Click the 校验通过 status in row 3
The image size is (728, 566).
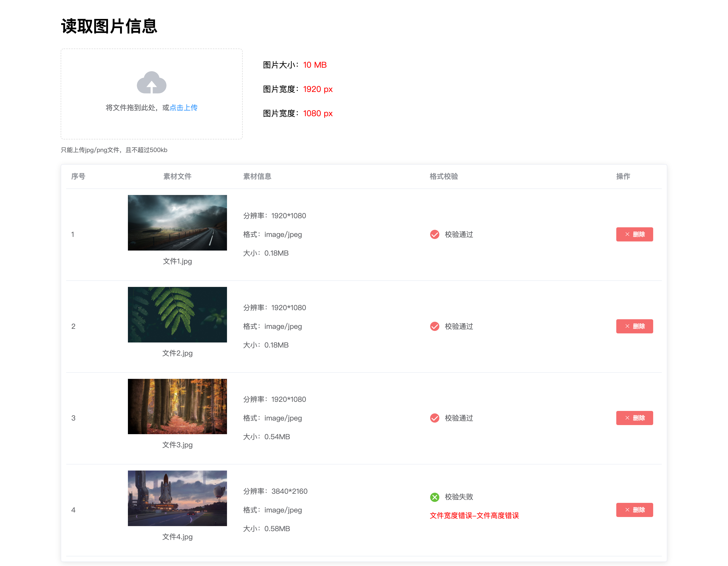[x=459, y=418]
